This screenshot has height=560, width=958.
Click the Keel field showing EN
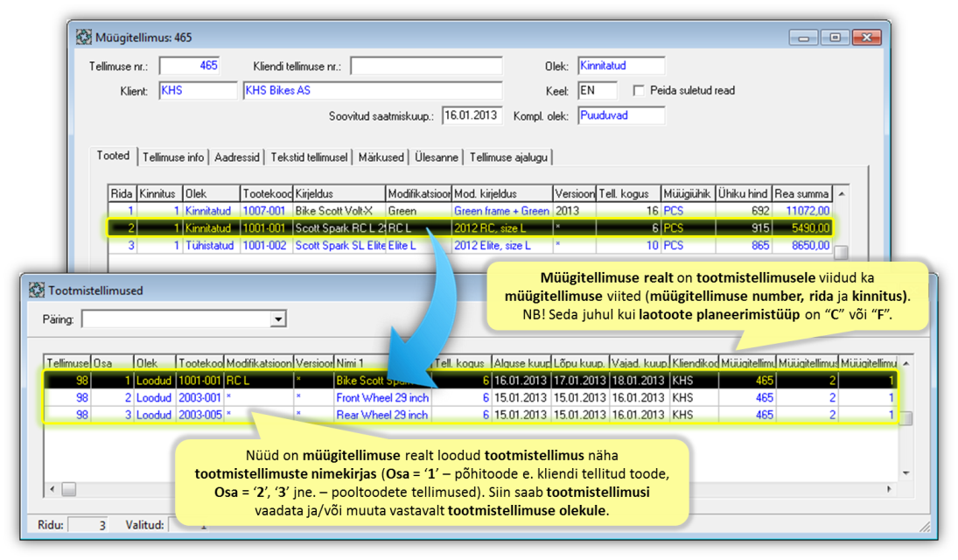[597, 90]
